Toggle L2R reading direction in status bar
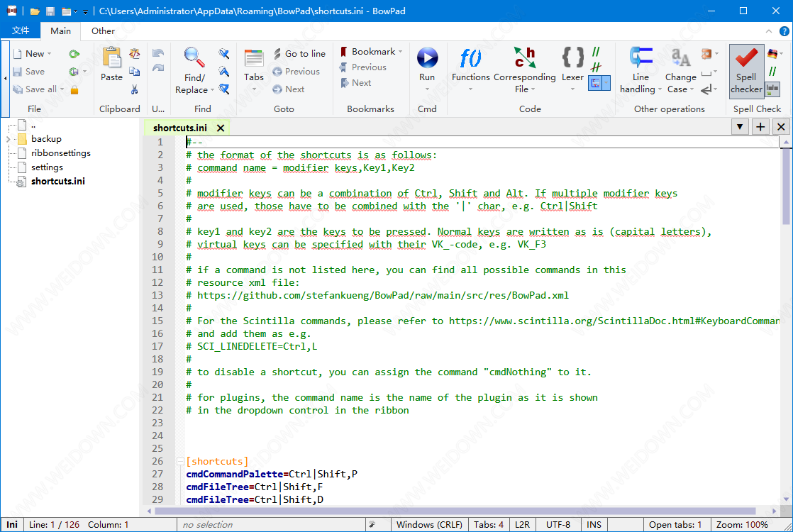The image size is (793, 532). pos(523,525)
